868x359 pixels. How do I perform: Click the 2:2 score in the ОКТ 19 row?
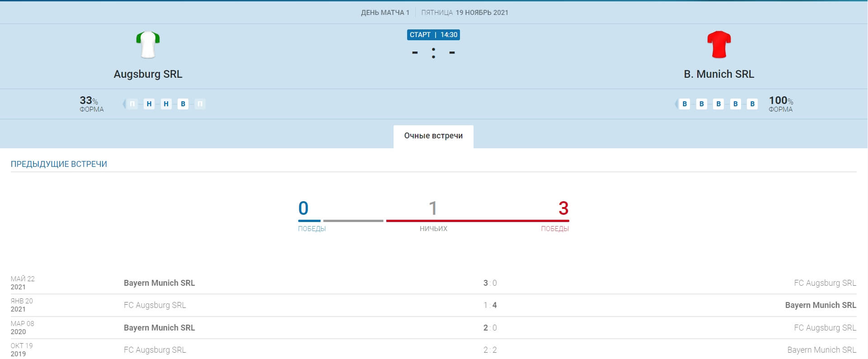coord(490,350)
